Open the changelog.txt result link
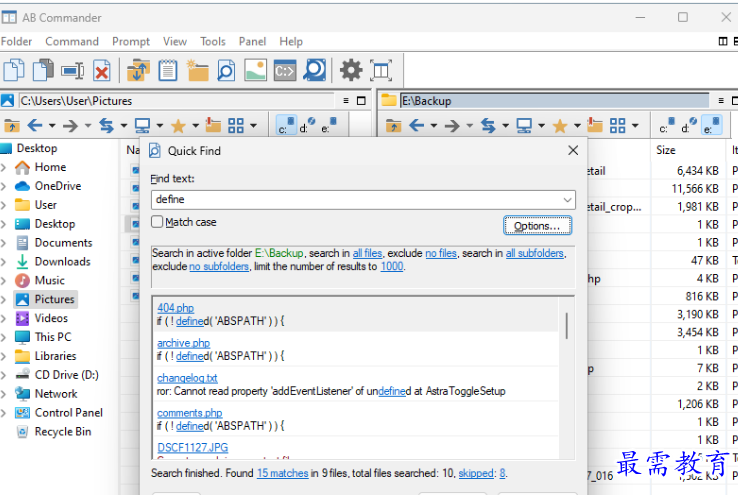 pos(187,378)
